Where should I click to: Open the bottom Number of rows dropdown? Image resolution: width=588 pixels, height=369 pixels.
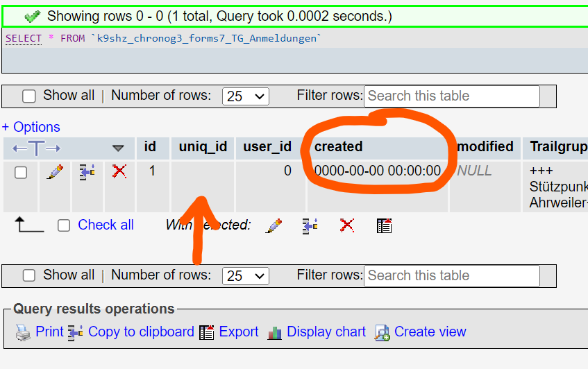[245, 276]
